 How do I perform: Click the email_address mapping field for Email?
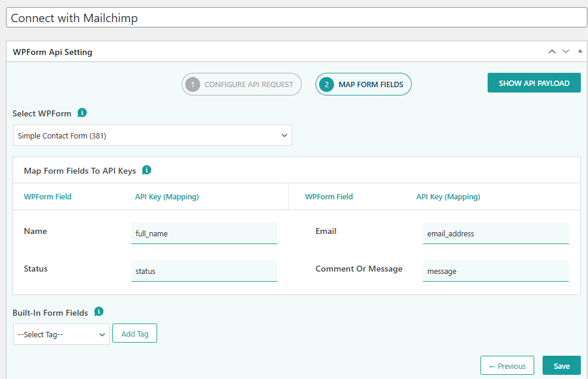(x=495, y=233)
